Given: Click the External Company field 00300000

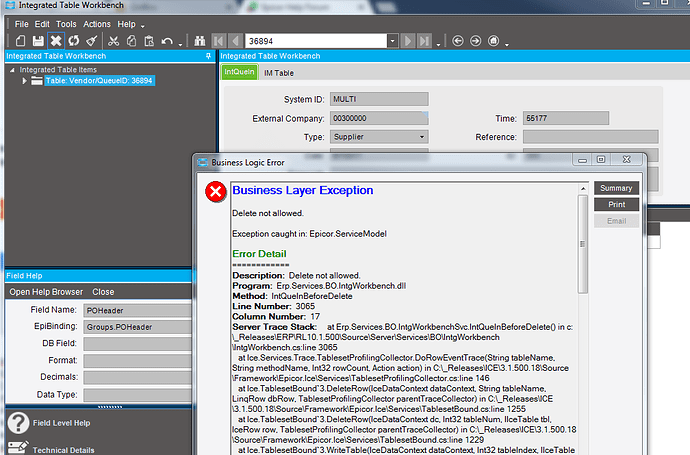Looking at the screenshot, I should click(379, 118).
